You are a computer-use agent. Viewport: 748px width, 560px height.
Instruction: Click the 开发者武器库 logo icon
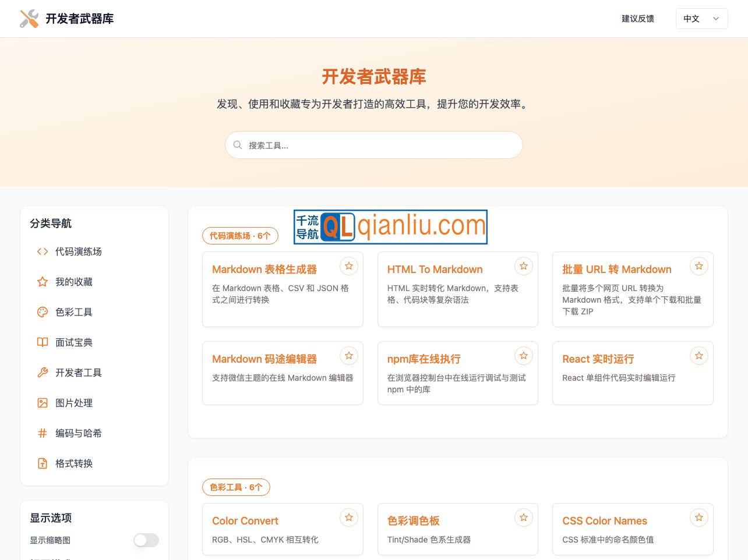(x=27, y=18)
